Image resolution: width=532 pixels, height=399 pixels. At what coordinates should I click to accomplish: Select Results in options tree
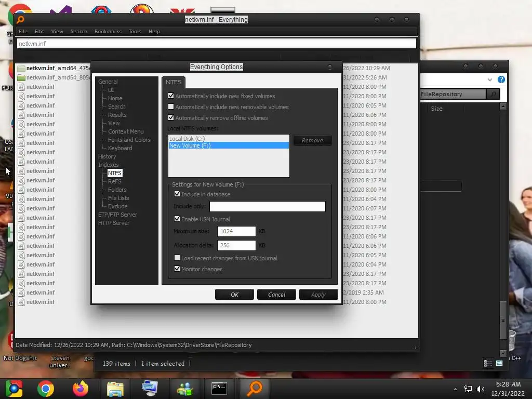pos(117,115)
